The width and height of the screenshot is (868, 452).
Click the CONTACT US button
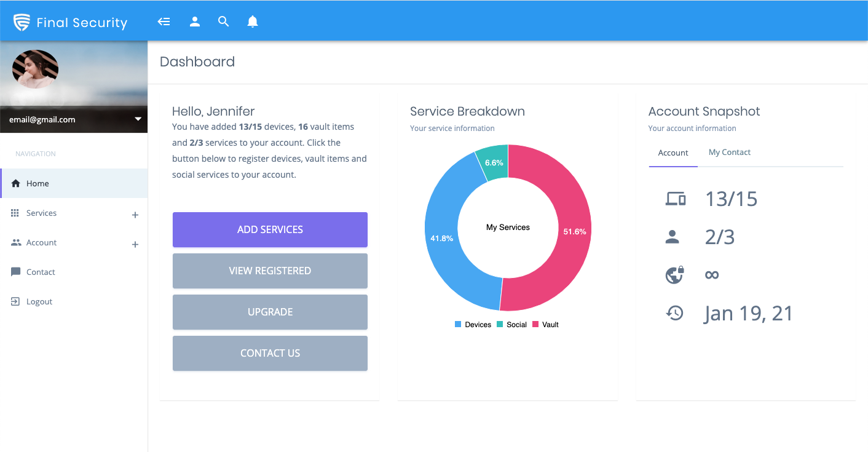click(270, 353)
